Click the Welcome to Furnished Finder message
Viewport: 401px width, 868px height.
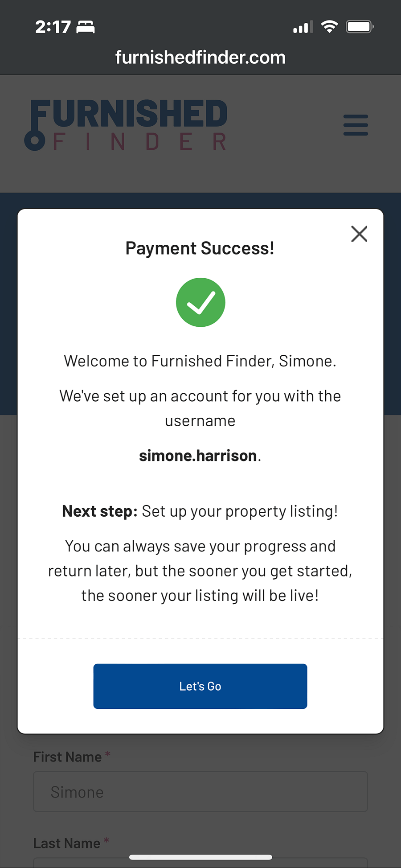(200, 361)
